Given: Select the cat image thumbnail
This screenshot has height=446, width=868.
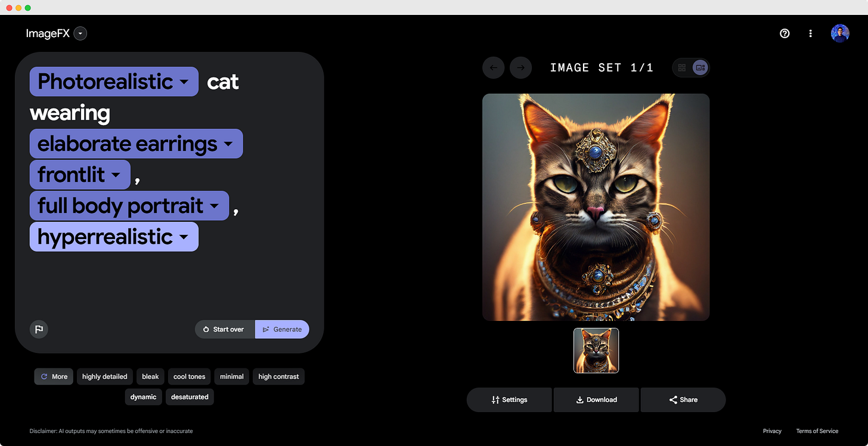Looking at the screenshot, I should pyautogui.click(x=596, y=351).
